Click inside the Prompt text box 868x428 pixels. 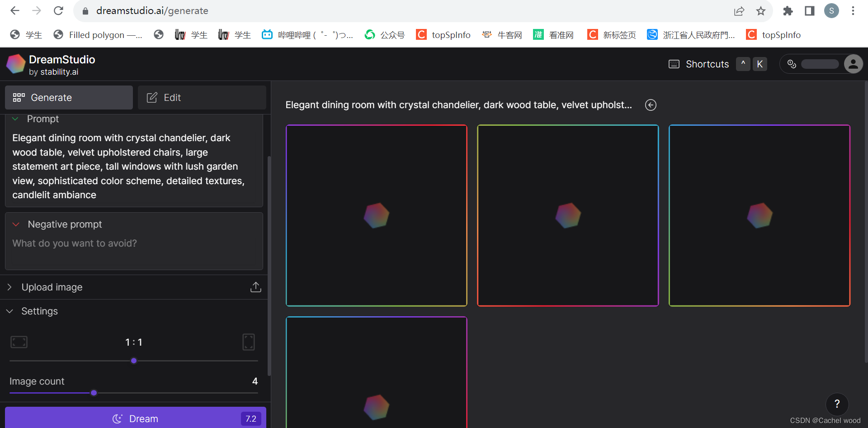tap(134, 166)
